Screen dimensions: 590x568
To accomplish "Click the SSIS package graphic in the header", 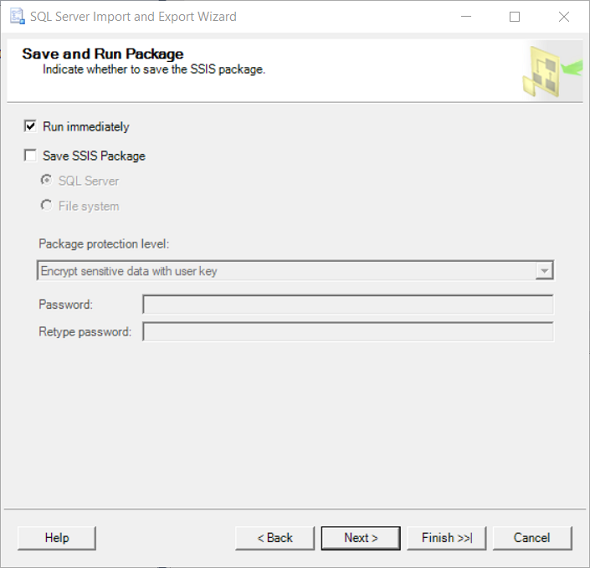I will [552, 71].
